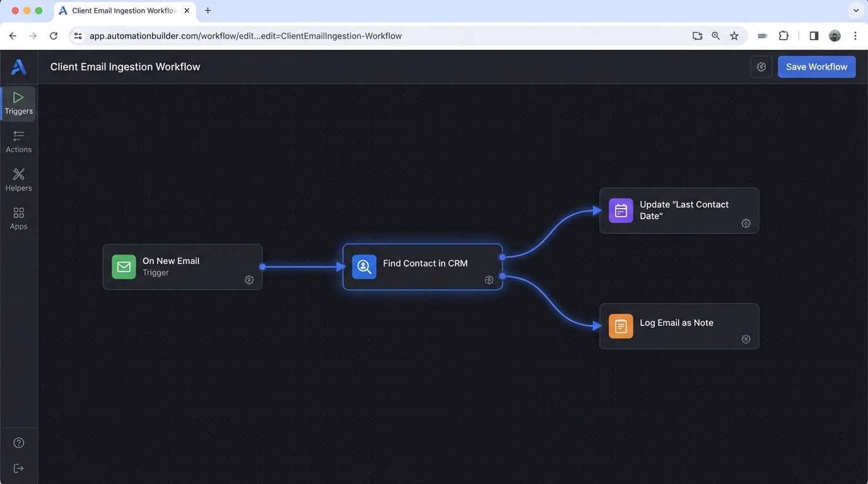
Task: Click the Update "Last Contact Date" calendar icon
Action: [620, 210]
